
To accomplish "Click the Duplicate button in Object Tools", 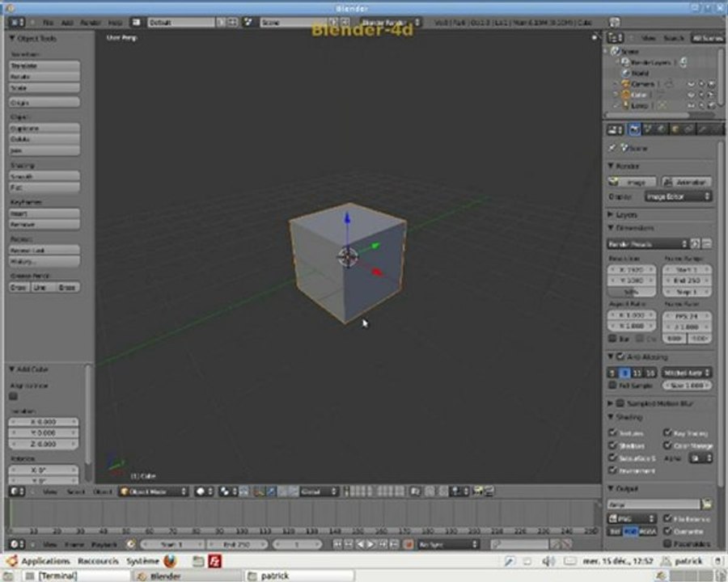I will (44, 128).
